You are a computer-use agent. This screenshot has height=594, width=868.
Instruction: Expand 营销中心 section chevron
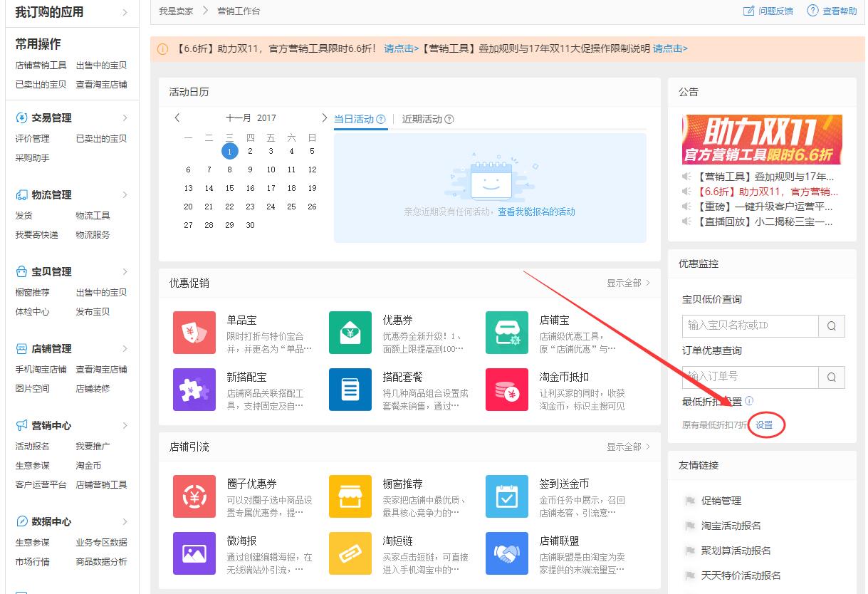point(125,425)
